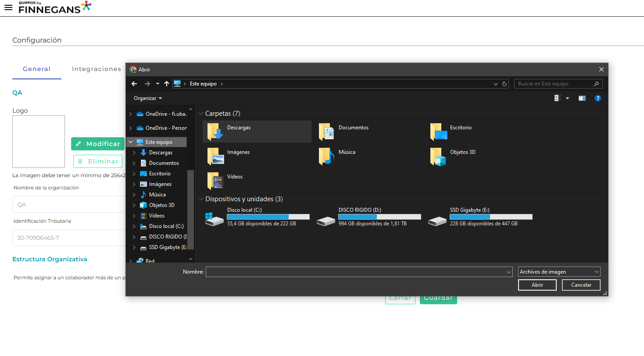Viewport: 644px width, 356px height.
Task: Toggle the preview pane icon
Action: [x=582, y=98]
